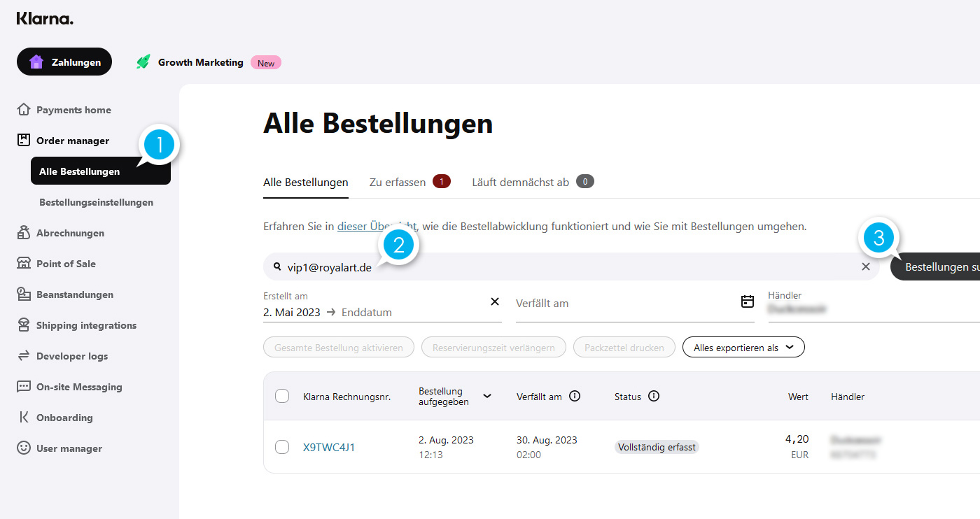Select the checkbox for order X9TWC4J1

pyautogui.click(x=282, y=447)
